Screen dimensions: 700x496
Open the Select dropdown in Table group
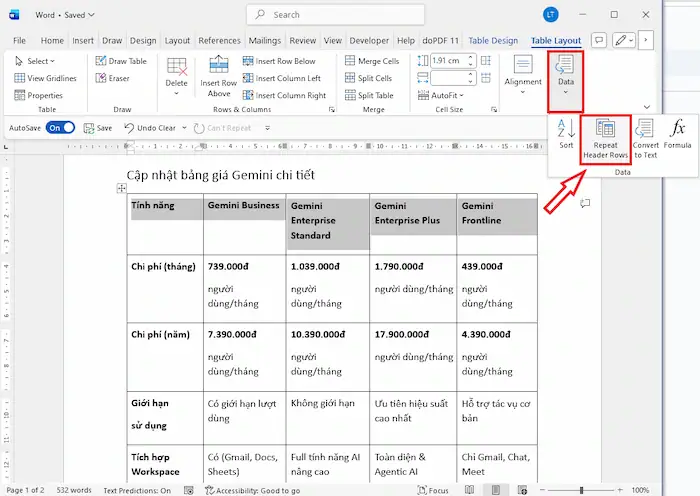click(x=38, y=61)
